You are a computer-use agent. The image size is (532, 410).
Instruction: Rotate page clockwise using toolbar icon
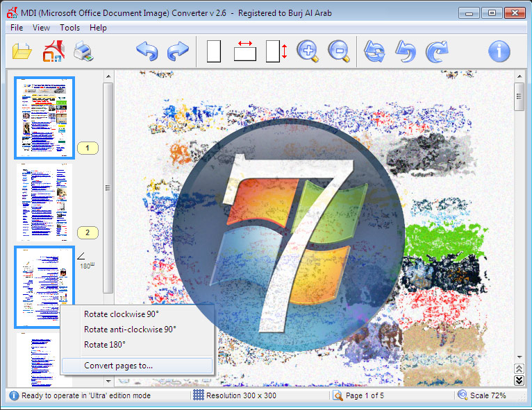(x=437, y=51)
